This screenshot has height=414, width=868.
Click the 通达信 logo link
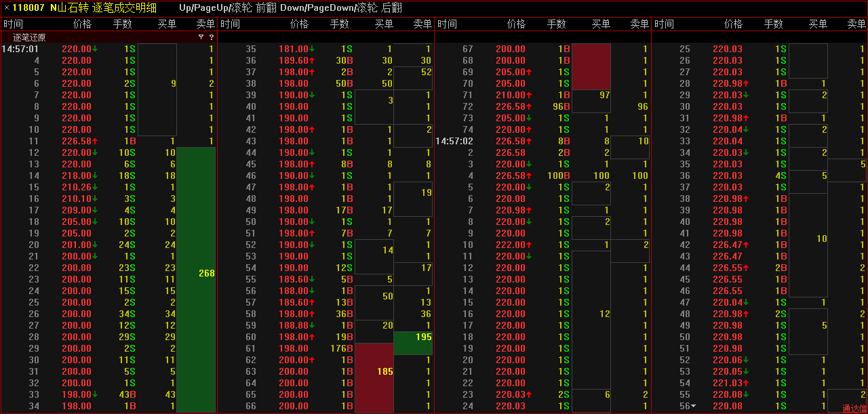(854, 409)
